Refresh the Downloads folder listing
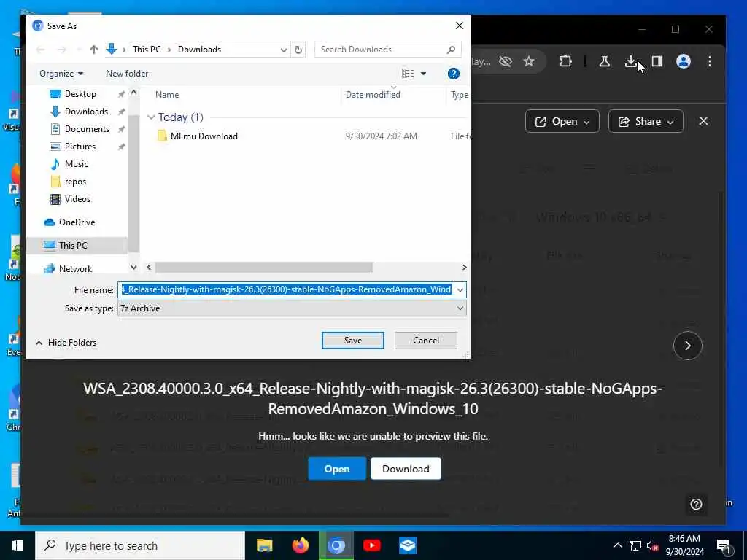Screen dimensions: 747x560 [298, 50]
